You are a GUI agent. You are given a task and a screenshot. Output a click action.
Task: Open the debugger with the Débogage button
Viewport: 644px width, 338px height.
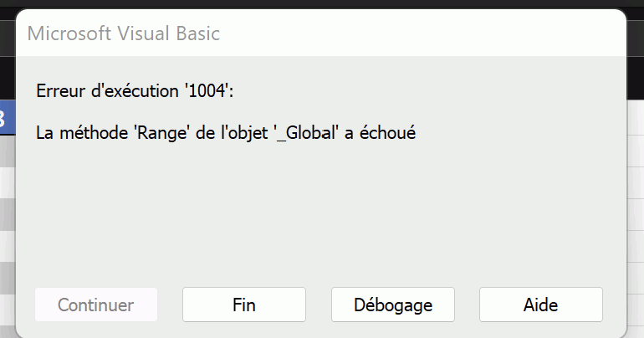(393, 305)
